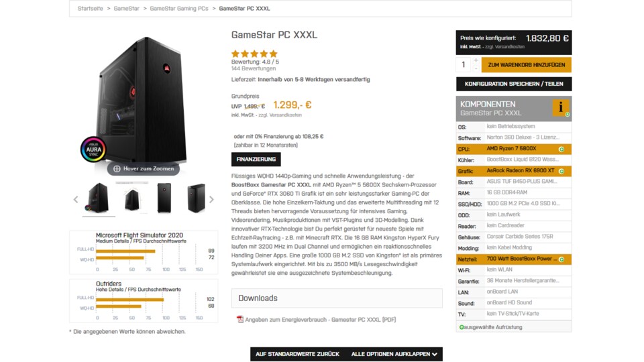The height and width of the screenshot is (362, 644).
Task: Increase quantity with the plus stepper
Action: click(476, 60)
